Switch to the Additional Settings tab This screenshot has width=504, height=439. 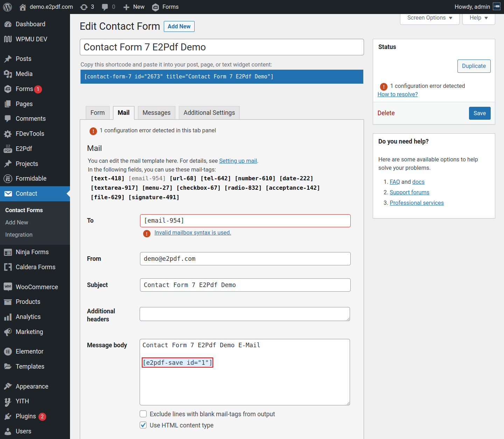209,113
